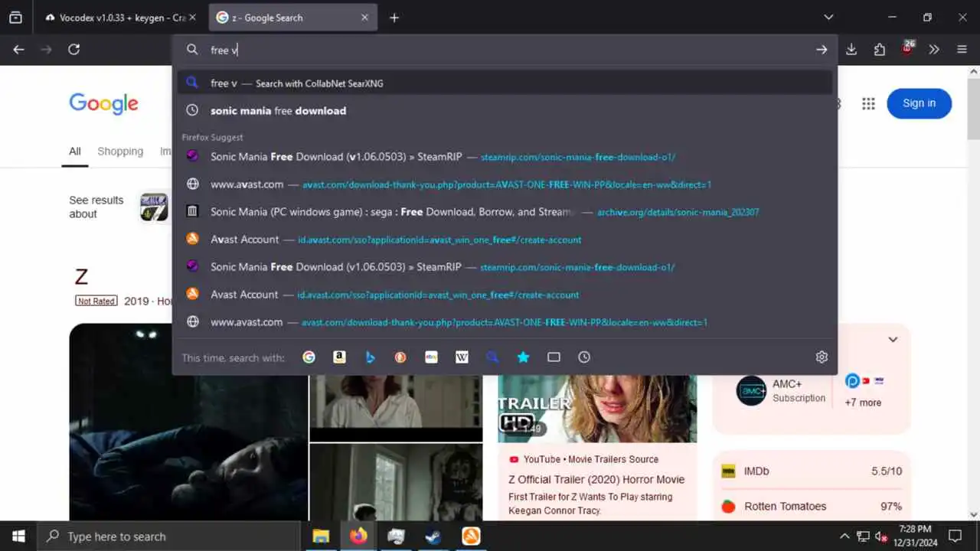Search open tabs using the tab icon
Viewport: 980px width, 551px height.
point(554,357)
